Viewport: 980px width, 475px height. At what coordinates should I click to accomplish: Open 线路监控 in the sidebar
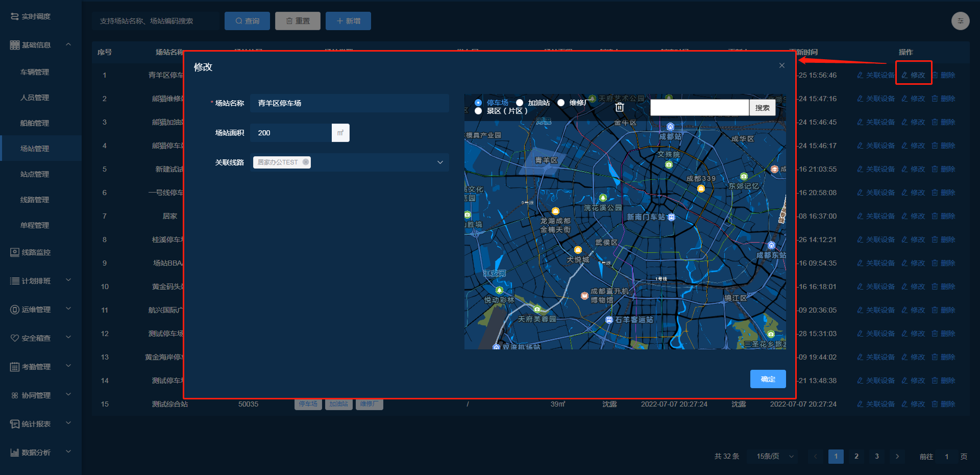[x=36, y=252]
